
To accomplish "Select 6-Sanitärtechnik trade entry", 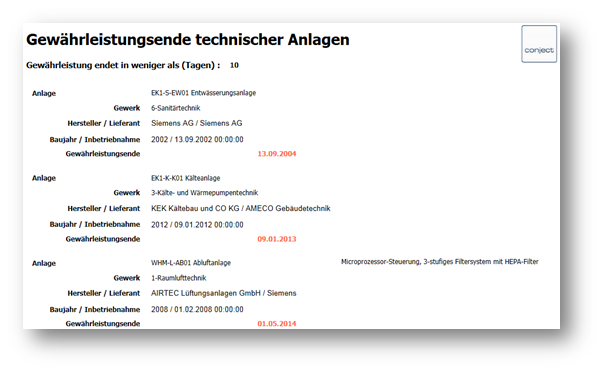I will [176, 108].
